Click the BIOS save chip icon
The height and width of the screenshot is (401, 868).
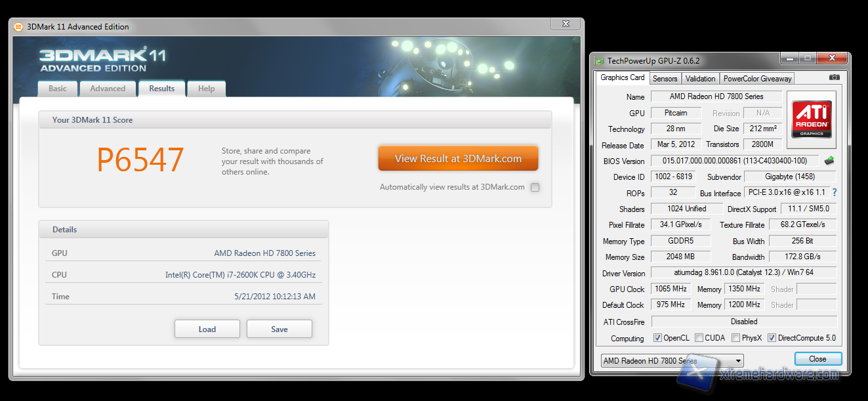(x=830, y=161)
